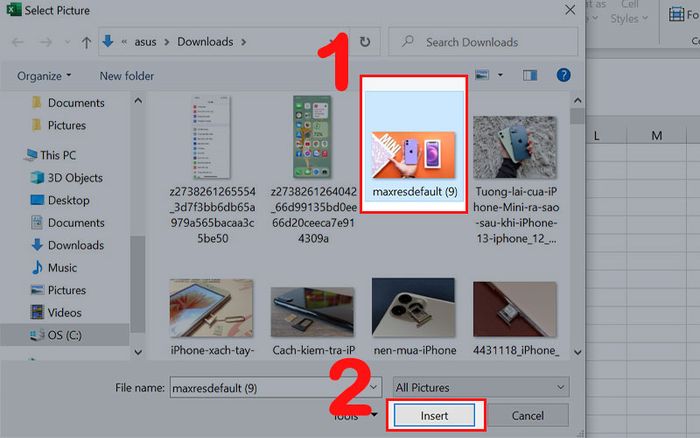Click the Cancel button
The image size is (700, 438).
(528, 416)
